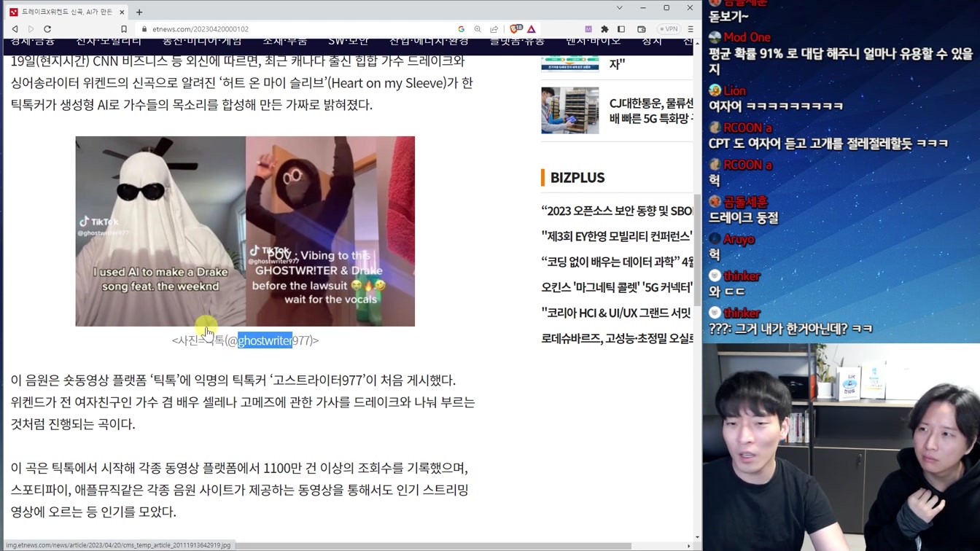This screenshot has width=980, height=551.
Task: Select the 드레이크X위켄드 신곡 browser tab
Action: pyautogui.click(x=66, y=12)
